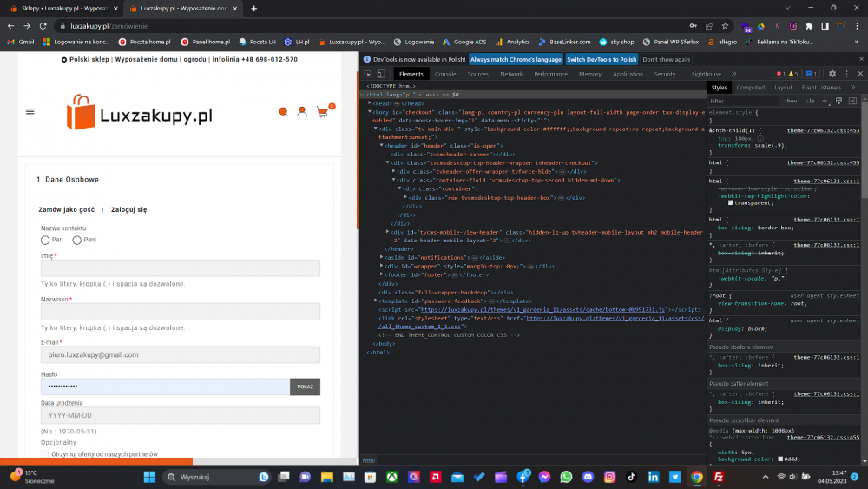Open the Google Drive extension icon
The image size is (868, 489).
761,26
